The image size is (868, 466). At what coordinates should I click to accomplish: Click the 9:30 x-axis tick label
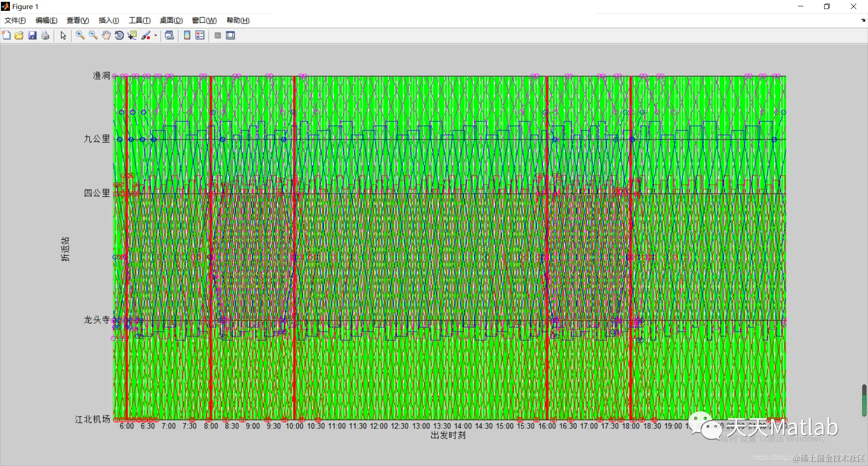pos(274,426)
